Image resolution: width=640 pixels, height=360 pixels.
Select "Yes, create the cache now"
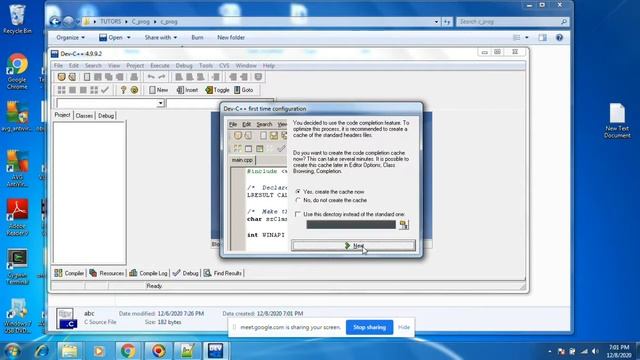(x=330, y=191)
